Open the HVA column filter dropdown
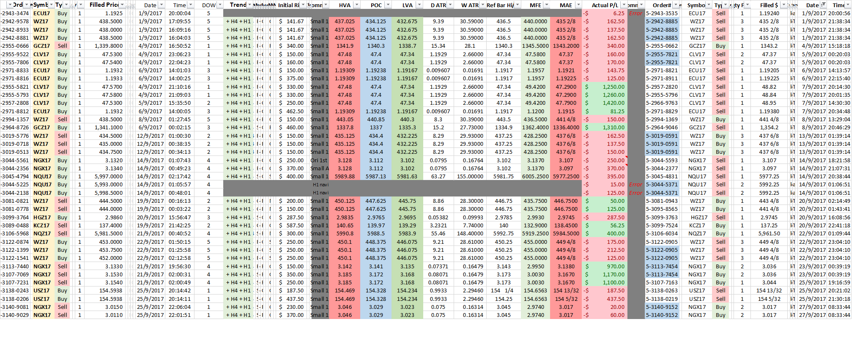868x341 pixels. pos(357,5)
